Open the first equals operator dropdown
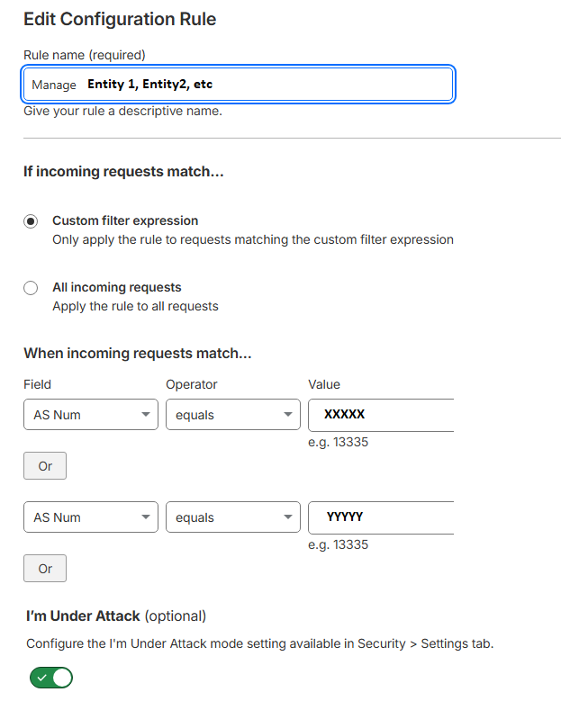 [x=232, y=415]
